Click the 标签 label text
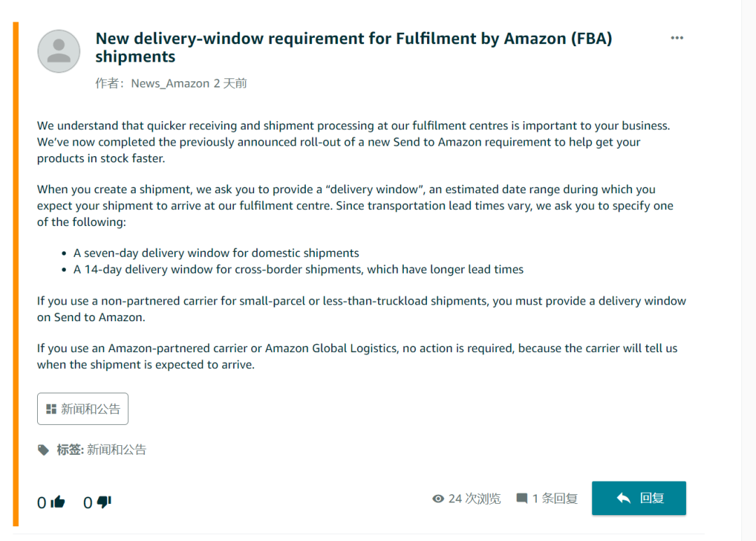756x541 pixels. (69, 450)
